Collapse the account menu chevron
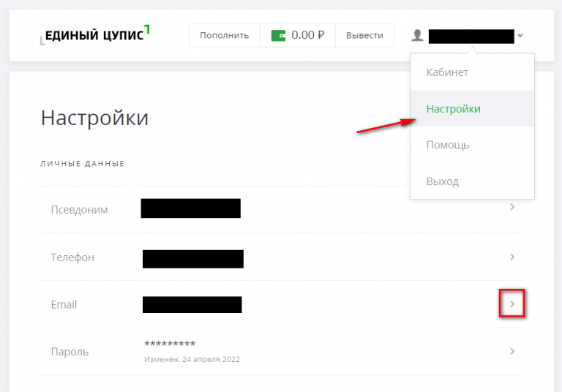The image size is (562, 392). point(520,35)
